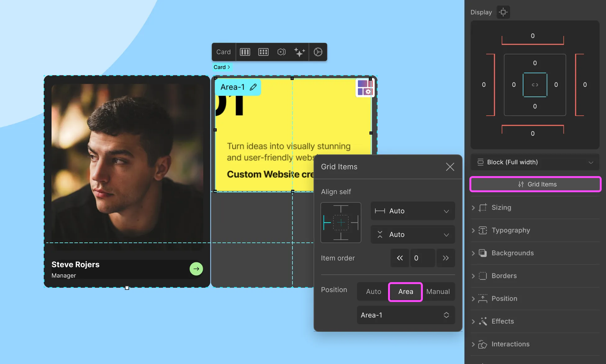Click the columns layout icon in Card toolbar
Image resolution: width=606 pixels, height=364 pixels.
245,52
